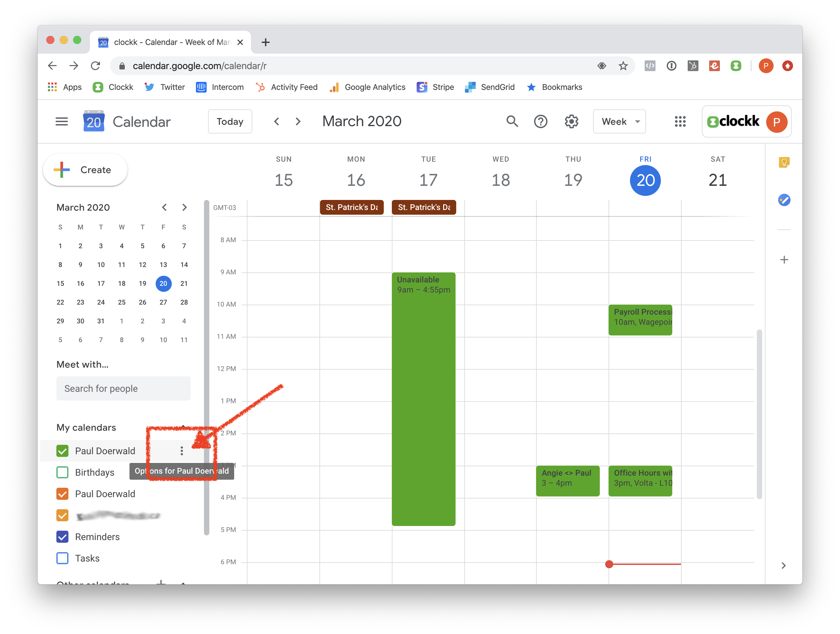
Task: Toggle Tasks calendar checkbox
Action: tap(63, 558)
